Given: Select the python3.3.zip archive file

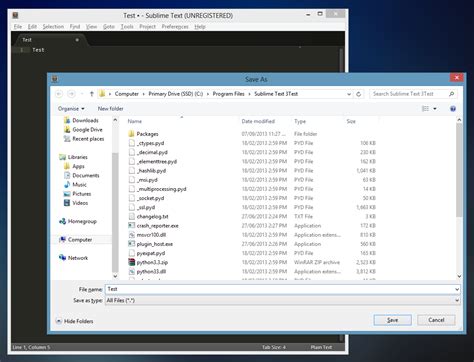Looking at the screenshot, I should (152, 262).
